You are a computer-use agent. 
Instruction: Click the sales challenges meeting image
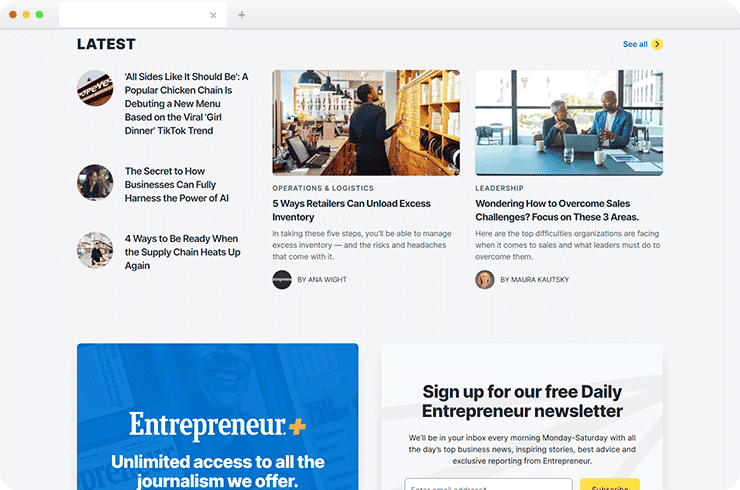click(569, 123)
